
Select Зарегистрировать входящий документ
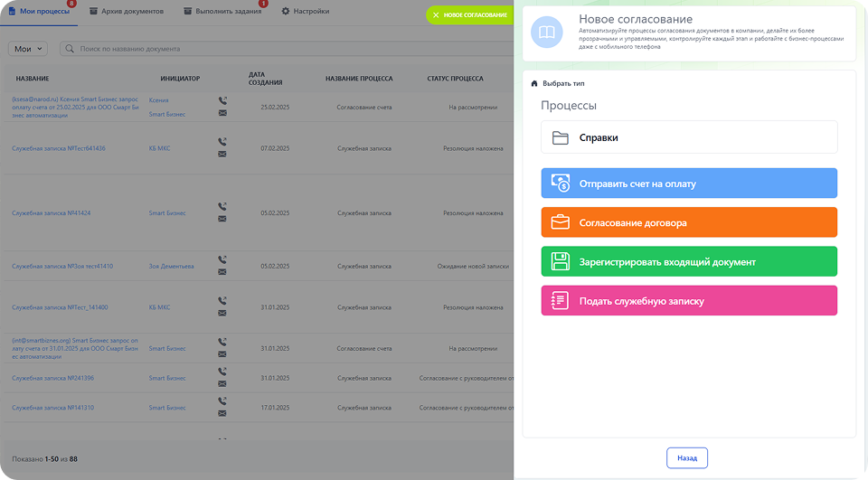689,262
